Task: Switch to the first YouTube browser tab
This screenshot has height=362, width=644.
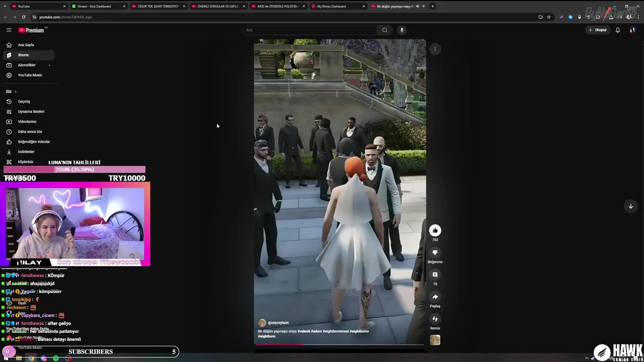Action: pyautogui.click(x=38, y=7)
